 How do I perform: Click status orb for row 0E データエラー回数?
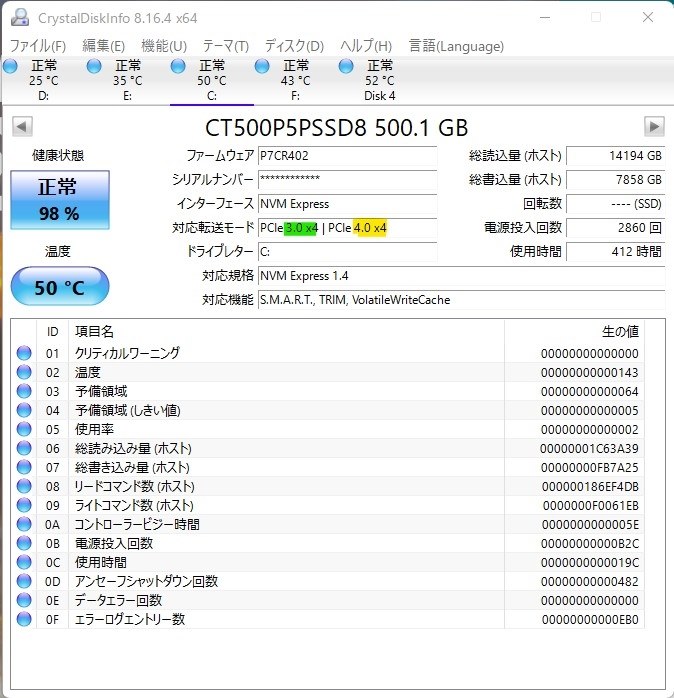[24, 600]
